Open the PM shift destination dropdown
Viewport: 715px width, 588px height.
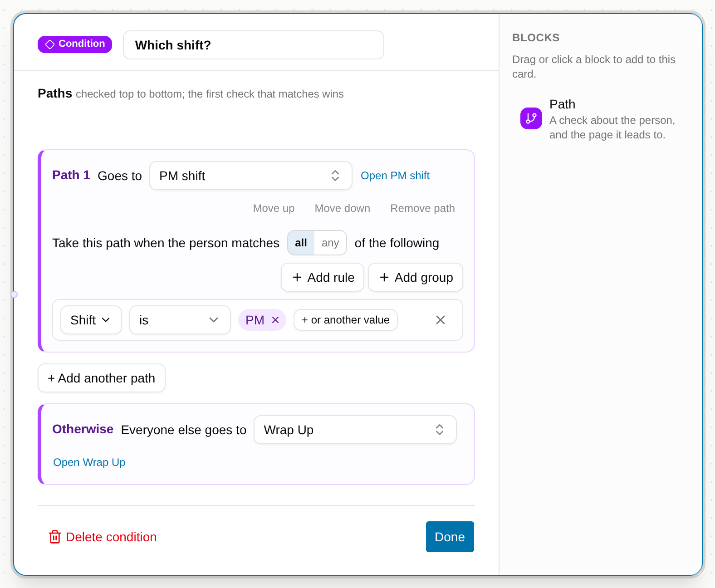tap(251, 176)
